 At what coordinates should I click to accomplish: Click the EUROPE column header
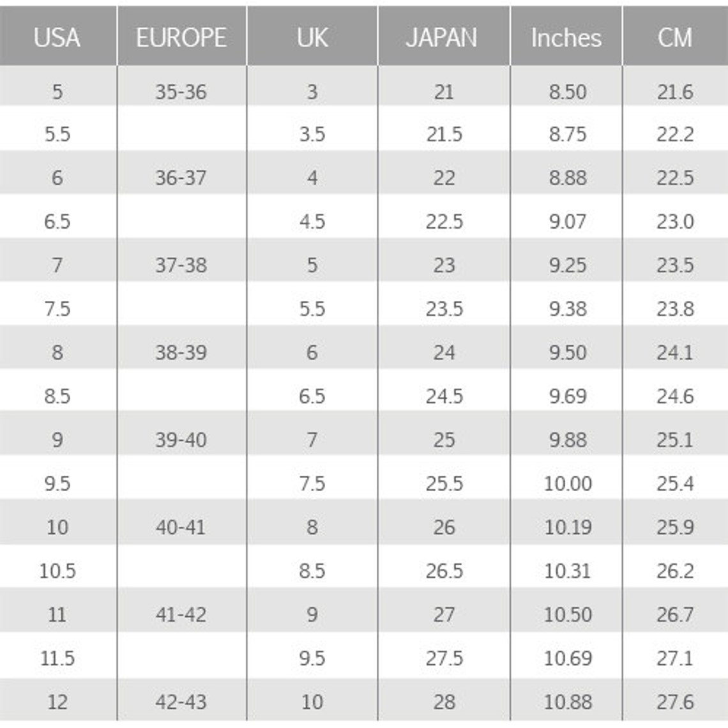click(181, 37)
